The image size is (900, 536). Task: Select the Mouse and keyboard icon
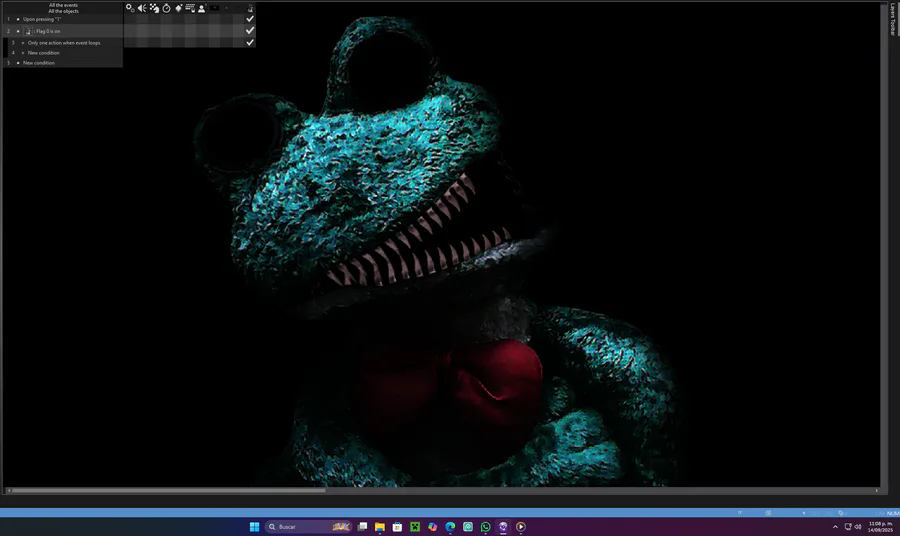(x=190, y=8)
